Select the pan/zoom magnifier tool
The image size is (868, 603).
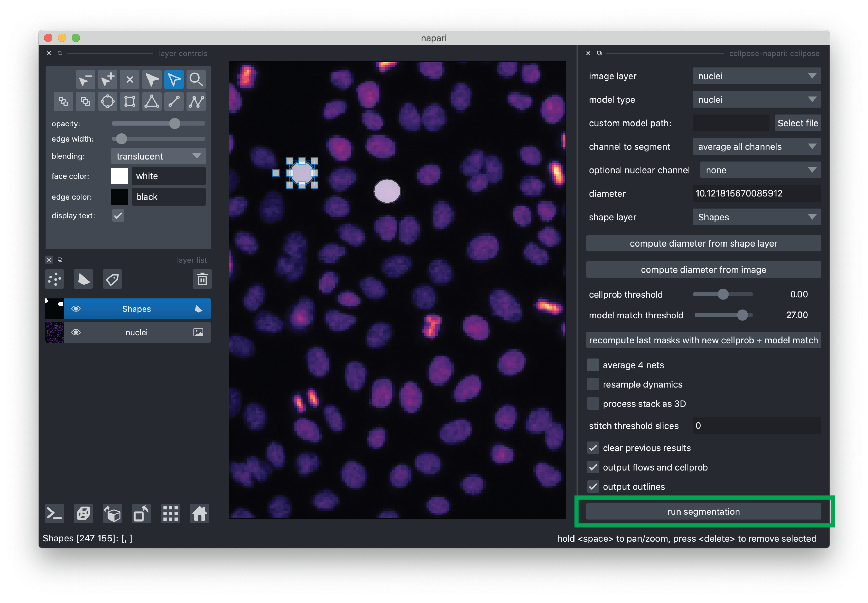(196, 80)
